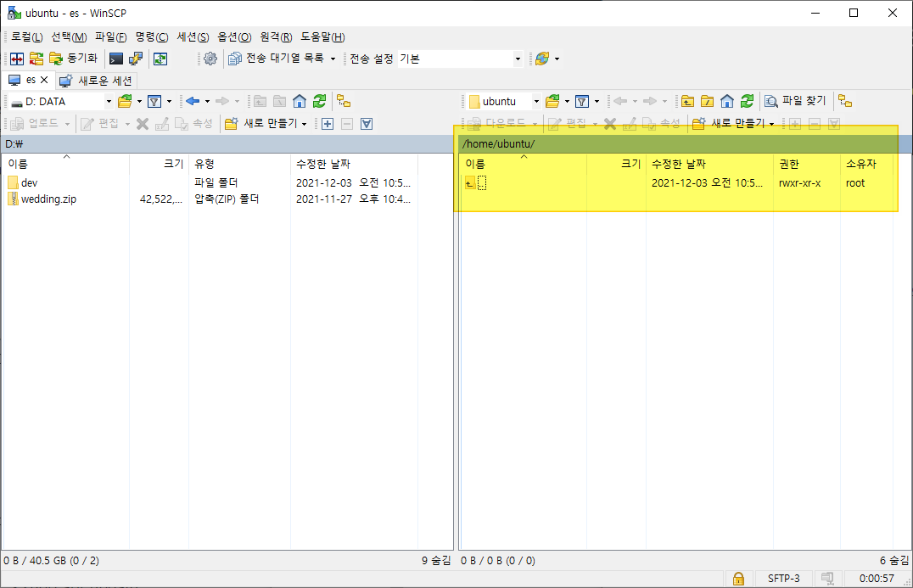Click the remote panel filter icon
This screenshot has width=913, height=588.
[582, 101]
